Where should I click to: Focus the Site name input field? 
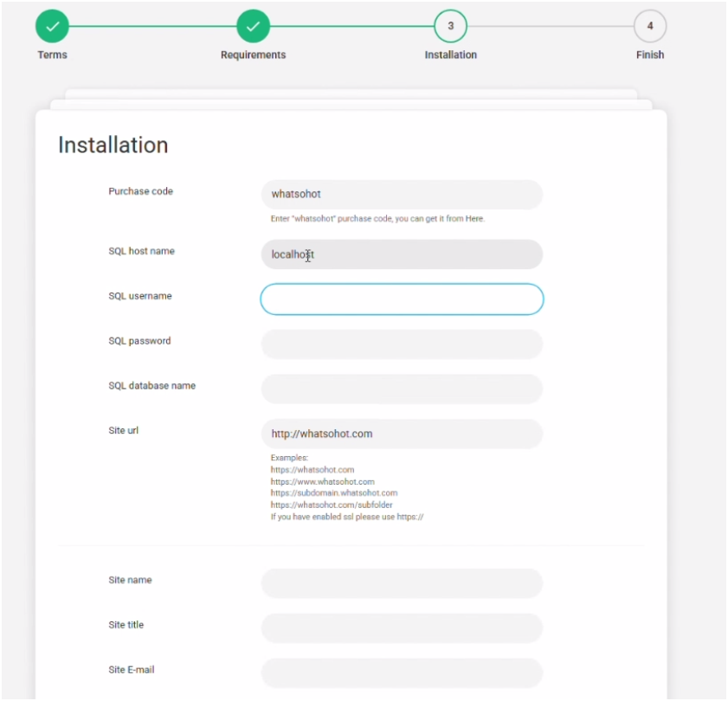(402, 583)
